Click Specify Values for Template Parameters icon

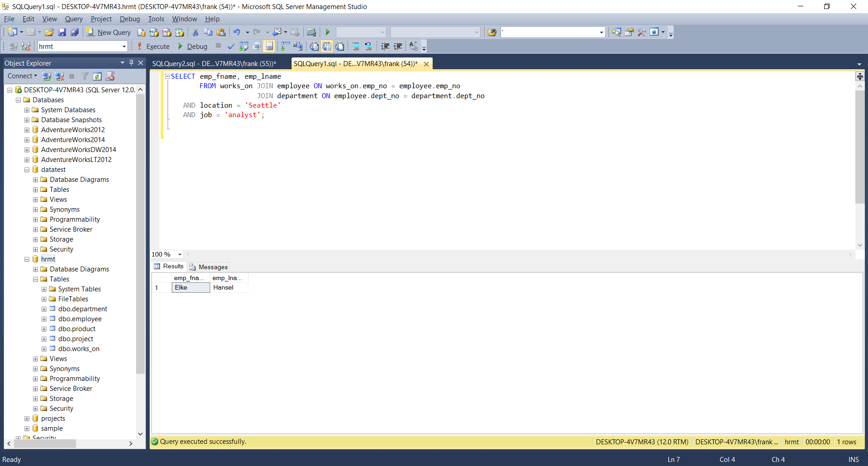coord(414,46)
